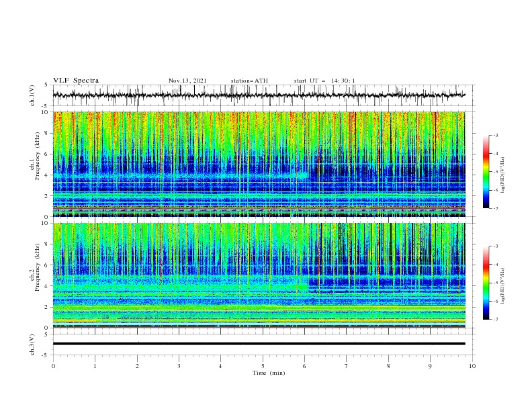Click the ch.1 waveform trace
The width and height of the screenshot is (532, 411).
(259, 95)
